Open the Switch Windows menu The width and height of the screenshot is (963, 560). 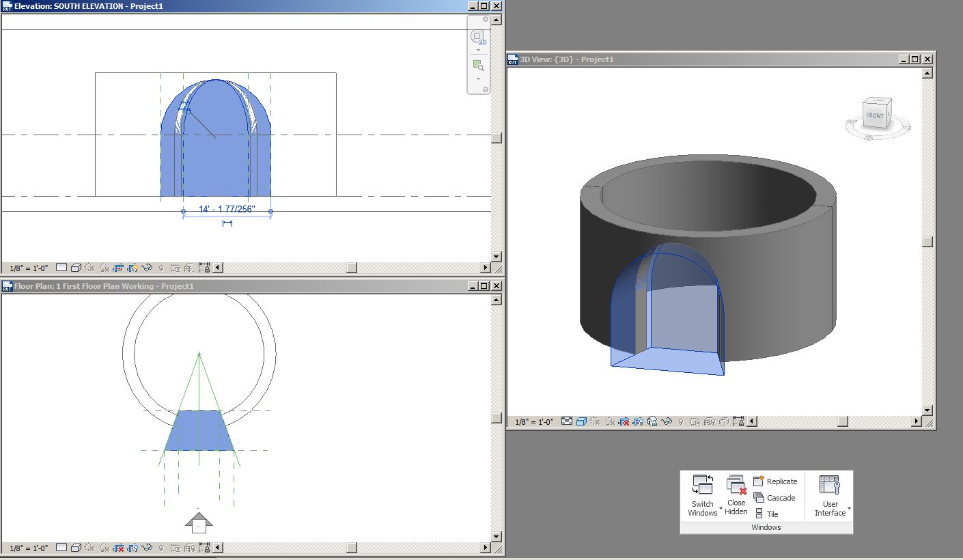[x=703, y=493]
